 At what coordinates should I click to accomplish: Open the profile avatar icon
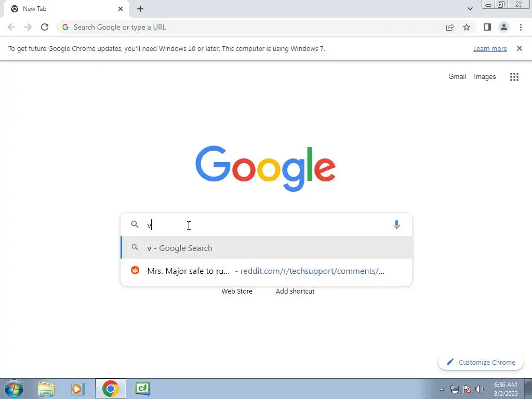click(504, 27)
